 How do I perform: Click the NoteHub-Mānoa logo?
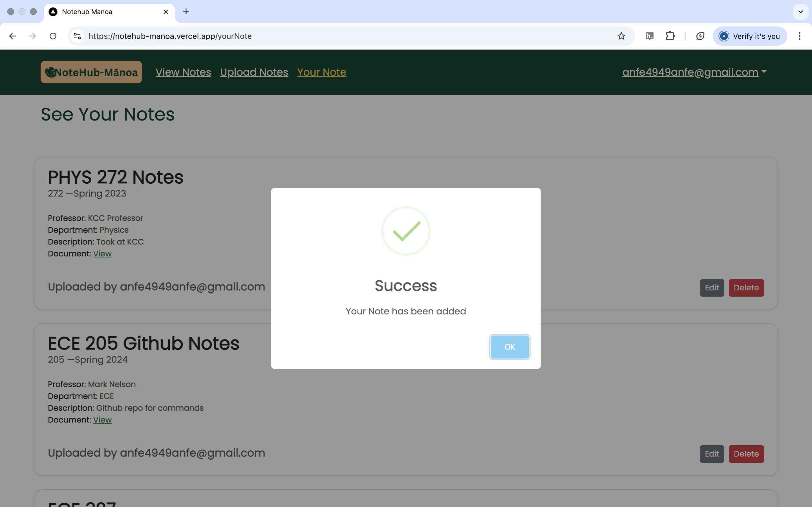coord(91,72)
